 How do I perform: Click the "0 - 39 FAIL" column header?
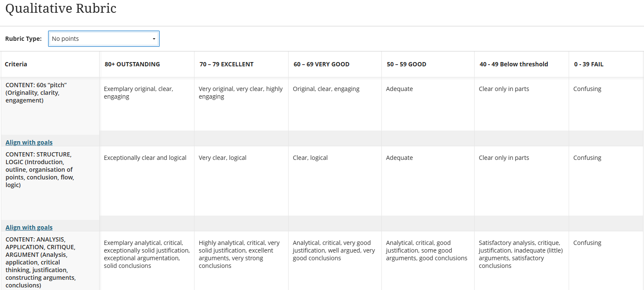click(589, 64)
